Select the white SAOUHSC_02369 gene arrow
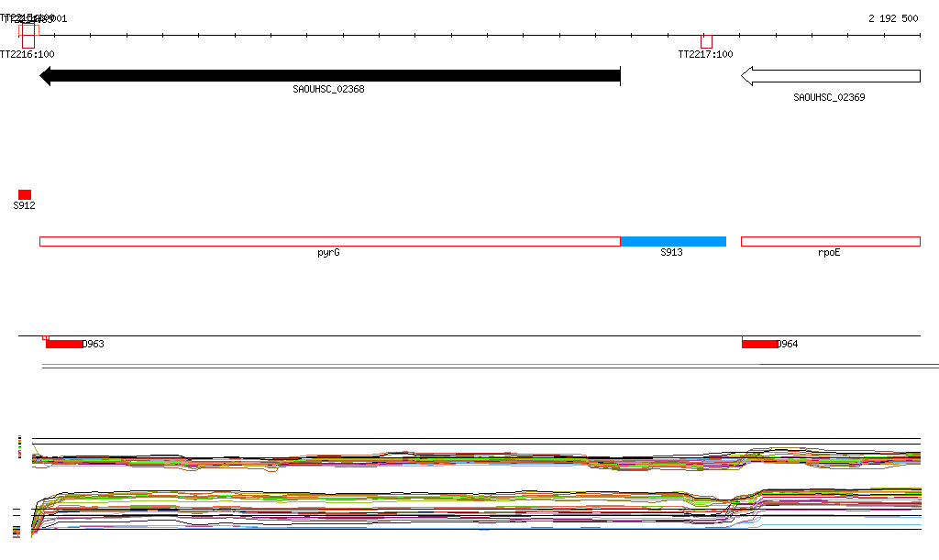This screenshot has height=560, width=939. click(x=830, y=76)
